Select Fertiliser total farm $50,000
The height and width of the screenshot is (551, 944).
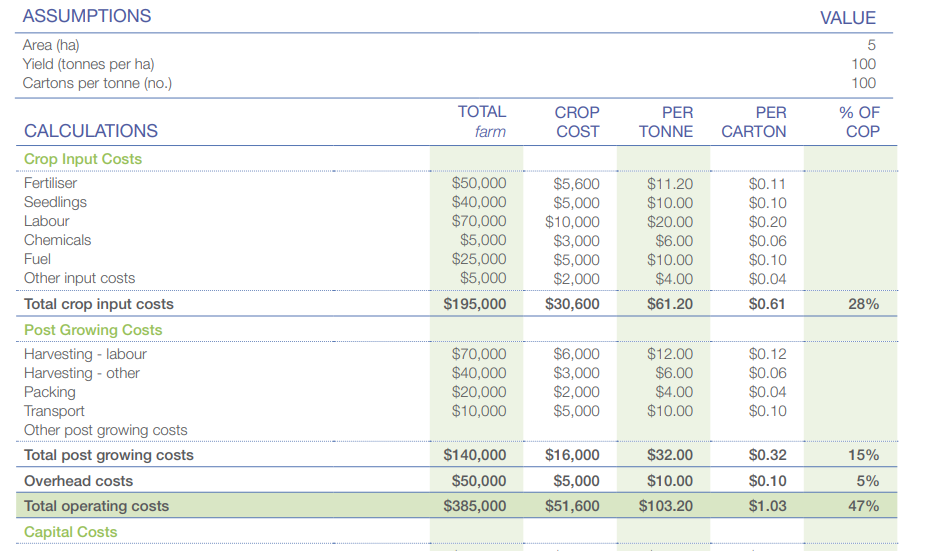[x=479, y=183]
